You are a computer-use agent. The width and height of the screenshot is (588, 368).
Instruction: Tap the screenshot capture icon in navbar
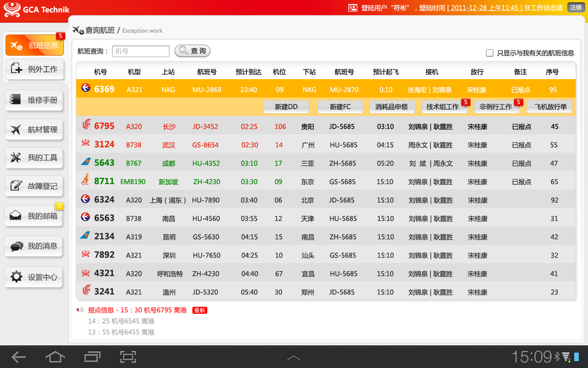(128, 356)
